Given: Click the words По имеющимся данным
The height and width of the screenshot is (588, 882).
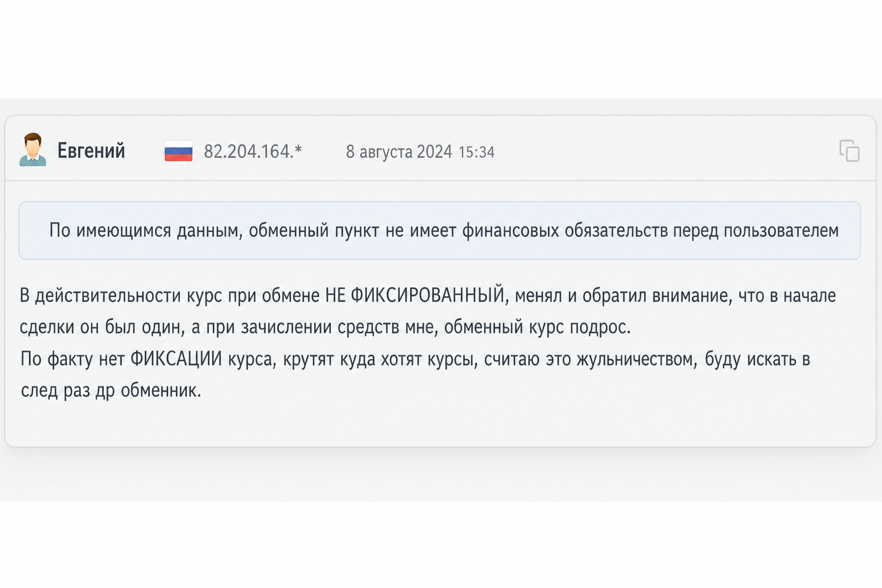Looking at the screenshot, I should [x=146, y=230].
